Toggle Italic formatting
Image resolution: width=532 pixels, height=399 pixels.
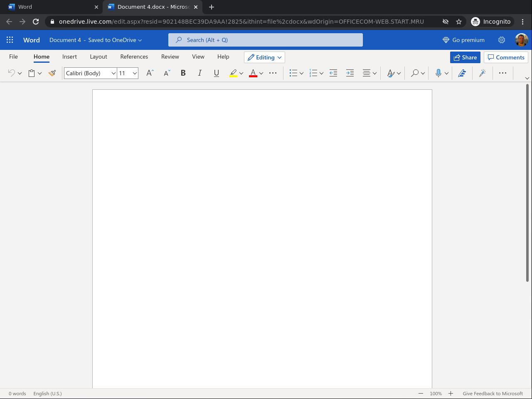(199, 73)
